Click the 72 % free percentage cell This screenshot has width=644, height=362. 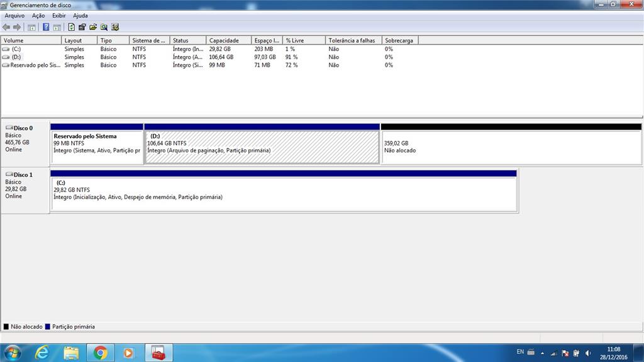coord(291,65)
